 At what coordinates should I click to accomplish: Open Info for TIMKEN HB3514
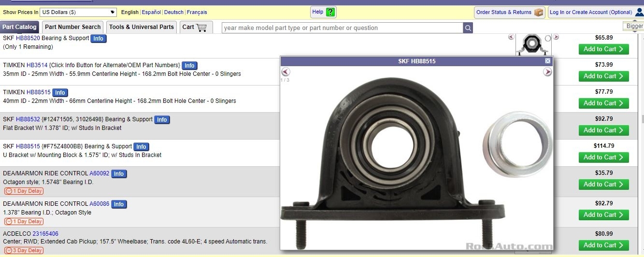(189, 66)
